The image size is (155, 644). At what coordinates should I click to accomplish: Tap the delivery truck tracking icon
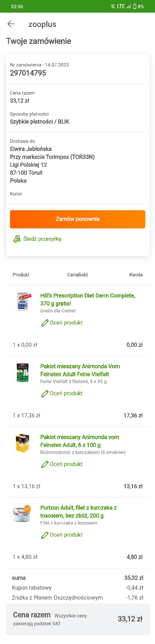(x=17, y=239)
